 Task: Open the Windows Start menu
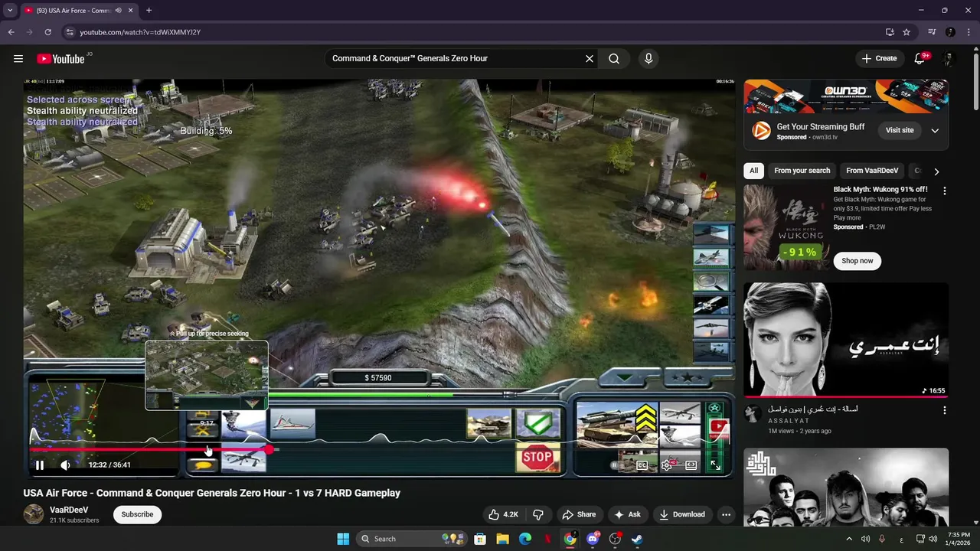click(x=343, y=539)
